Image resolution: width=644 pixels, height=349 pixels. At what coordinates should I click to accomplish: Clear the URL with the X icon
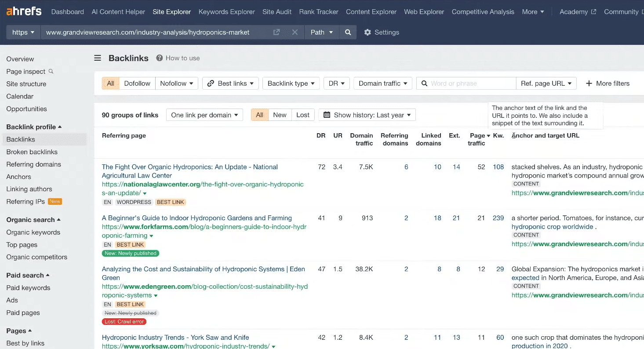point(295,32)
